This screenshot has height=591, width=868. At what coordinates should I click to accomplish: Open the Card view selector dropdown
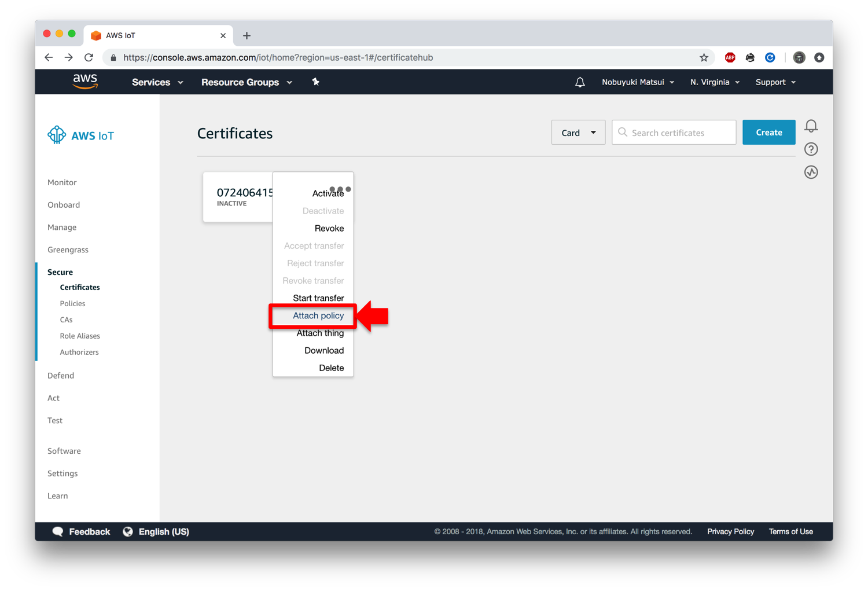(578, 132)
